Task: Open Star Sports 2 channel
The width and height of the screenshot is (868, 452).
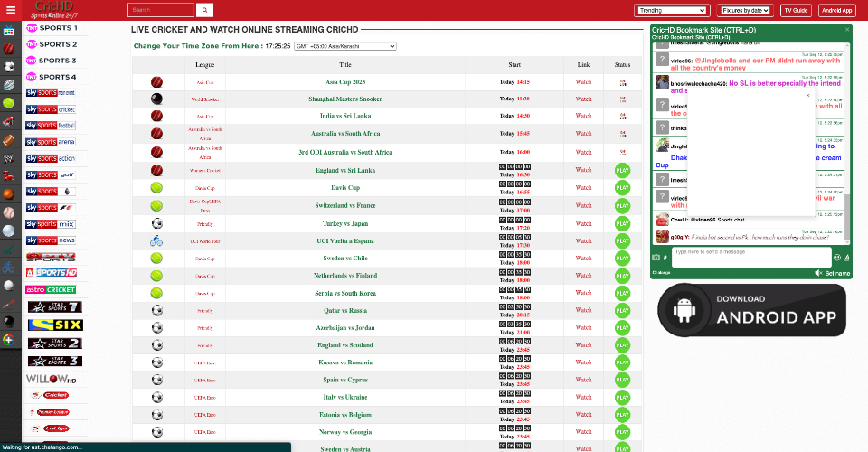Action: click(55, 344)
